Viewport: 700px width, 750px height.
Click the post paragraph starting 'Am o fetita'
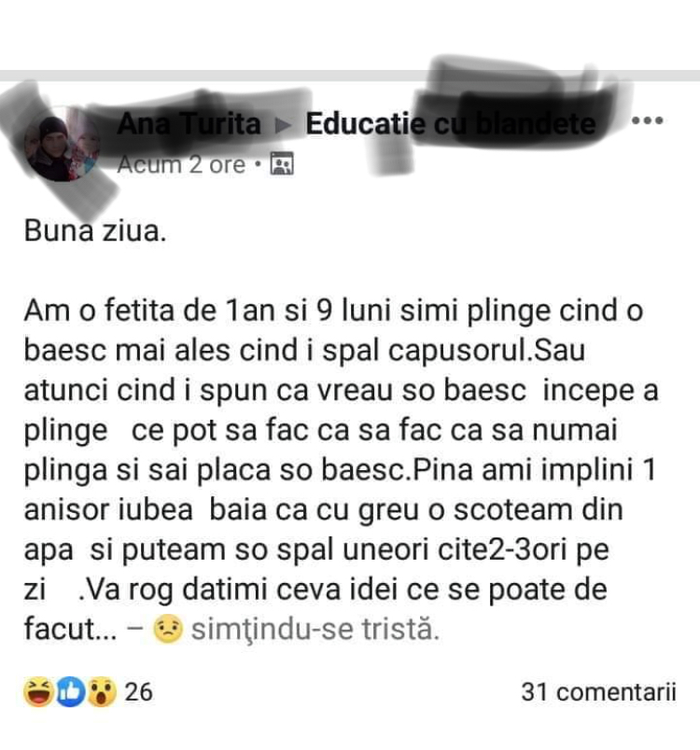342,470
